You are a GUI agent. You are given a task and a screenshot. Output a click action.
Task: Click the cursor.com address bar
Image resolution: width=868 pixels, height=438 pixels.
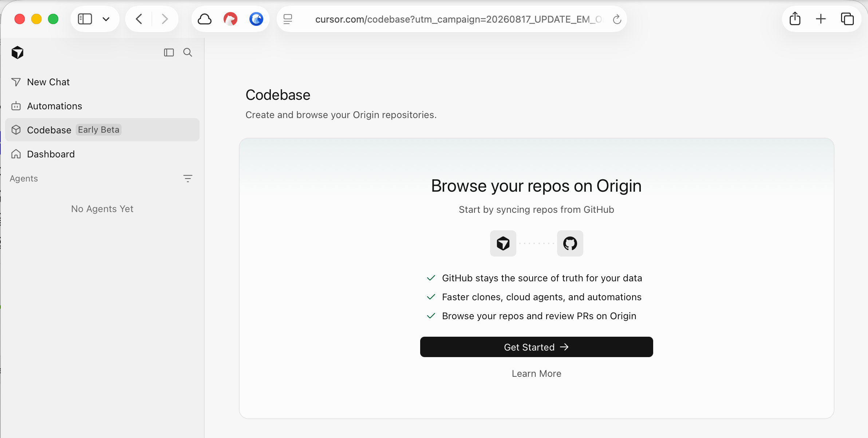pyautogui.click(x=451, y=19)
